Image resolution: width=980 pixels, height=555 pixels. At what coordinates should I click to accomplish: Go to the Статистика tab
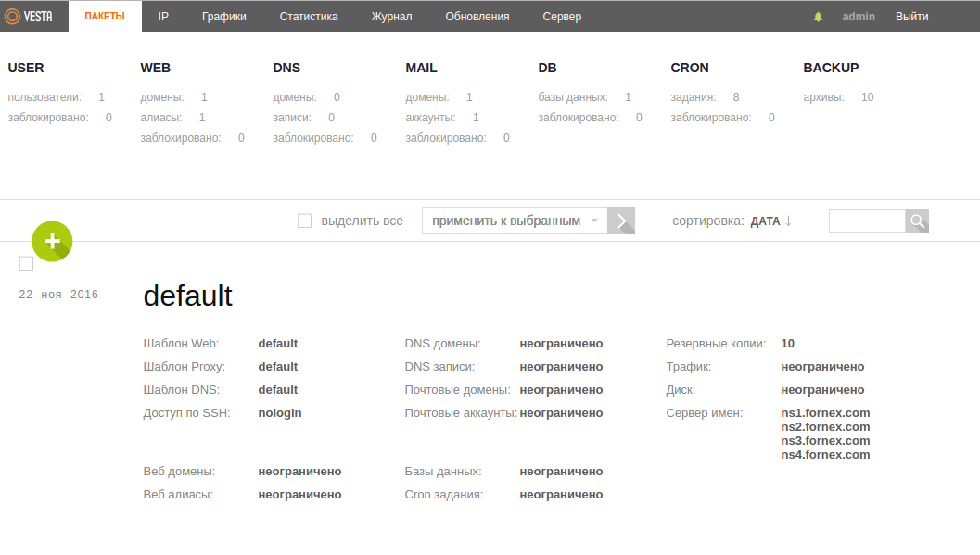pyautogui.click(x=309, y=17)
